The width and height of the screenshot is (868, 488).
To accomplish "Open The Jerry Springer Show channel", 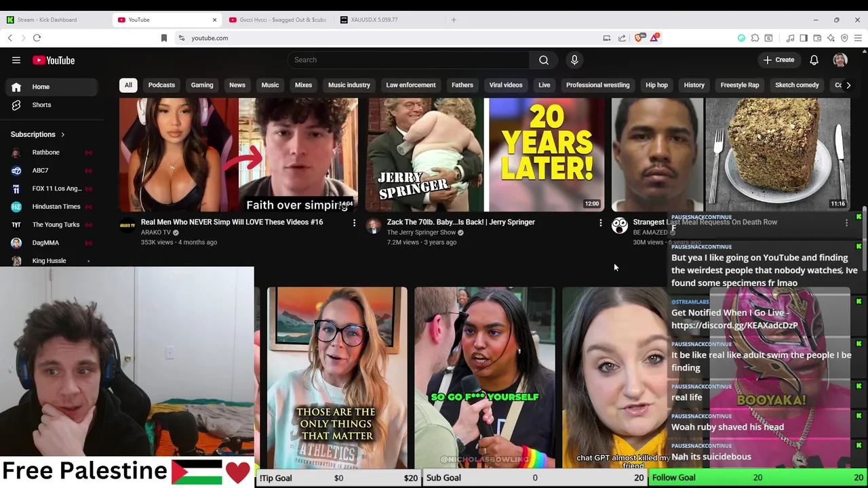I will point(421,232).
